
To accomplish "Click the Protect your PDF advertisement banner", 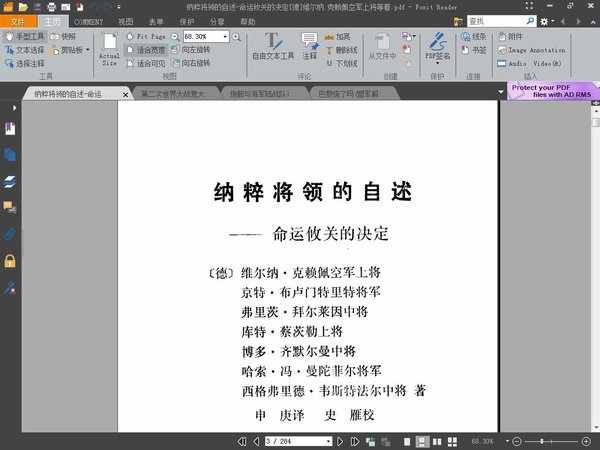I will coord(553,91).
